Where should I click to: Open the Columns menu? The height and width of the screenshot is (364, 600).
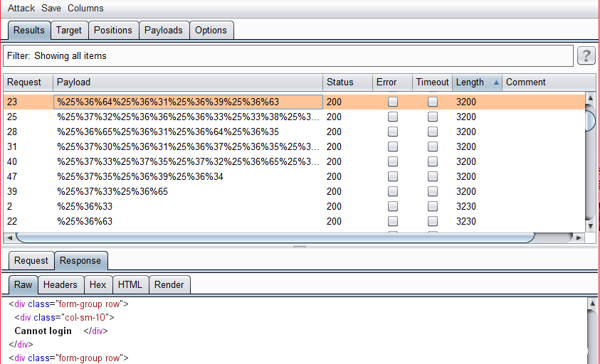coord(85,9)
